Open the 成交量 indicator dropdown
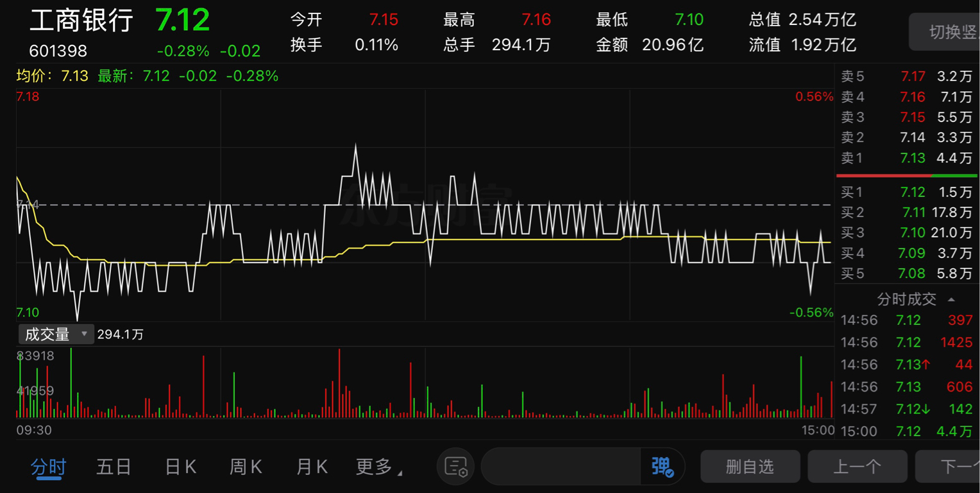The width and height of the screenshot is (980, 493). coord(55,334)
